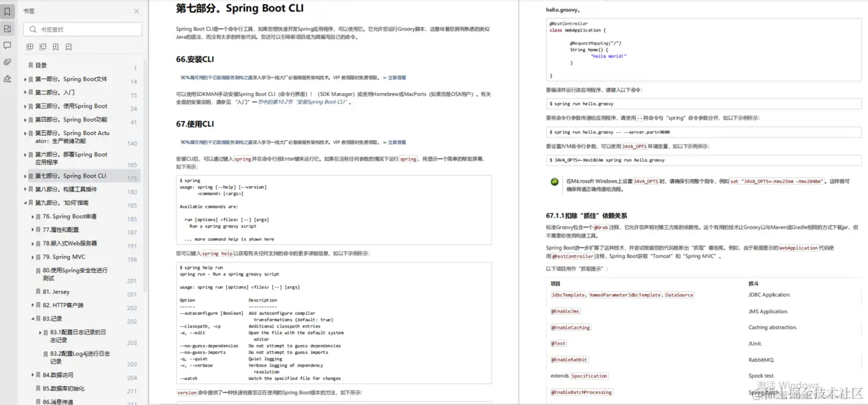Screen dimensions: 868x405
Task: Click the 67.使用CLI heading
Action: (195, 124)
